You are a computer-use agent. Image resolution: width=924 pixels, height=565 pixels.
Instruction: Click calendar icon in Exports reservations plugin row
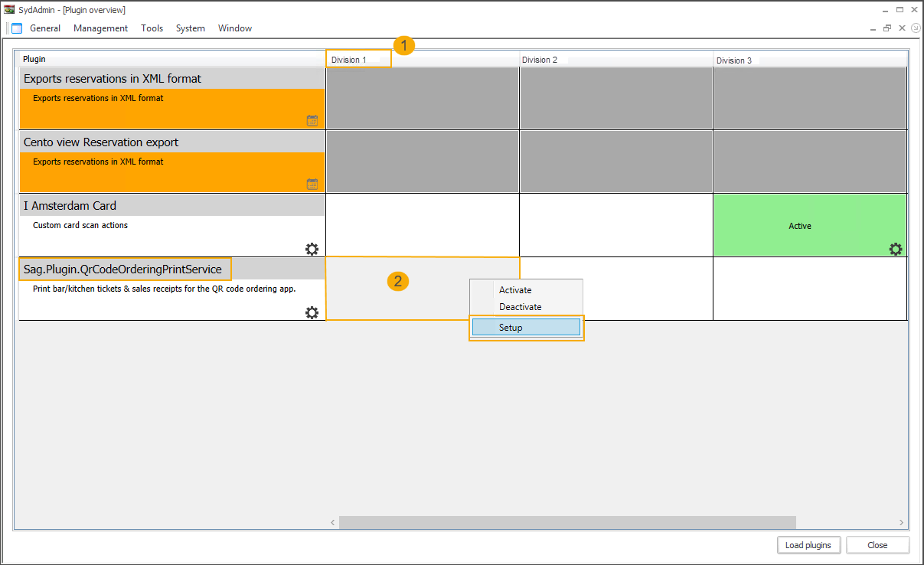pos(312,120)
